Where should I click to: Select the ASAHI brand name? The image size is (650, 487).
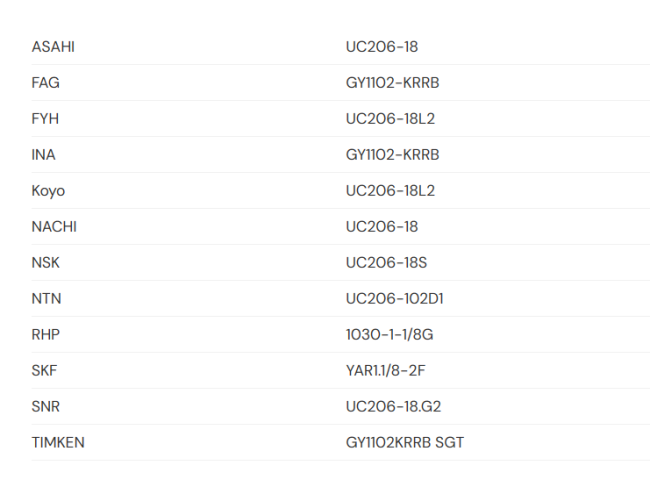point(53,47)
